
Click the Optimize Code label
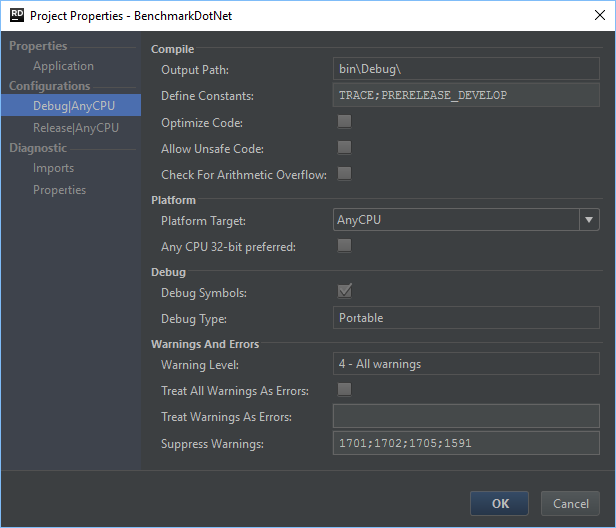[202, 123]
